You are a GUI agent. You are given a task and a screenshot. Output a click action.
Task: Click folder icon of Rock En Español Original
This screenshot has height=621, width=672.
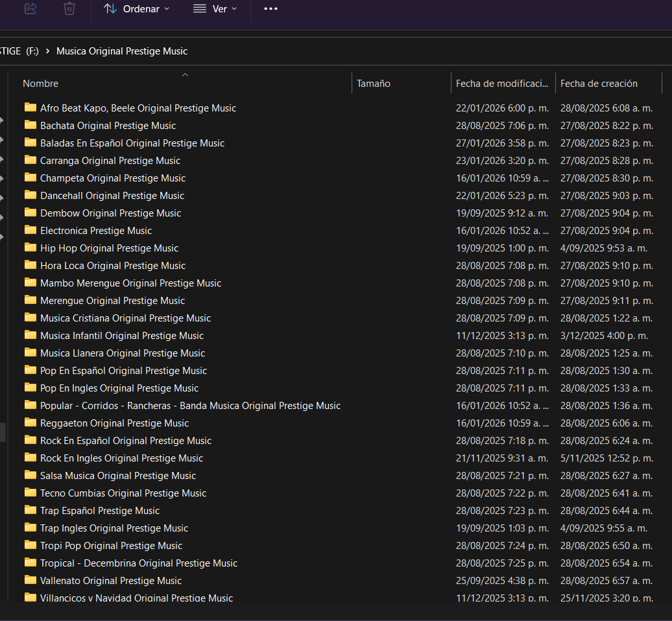(x=30, y=441)
